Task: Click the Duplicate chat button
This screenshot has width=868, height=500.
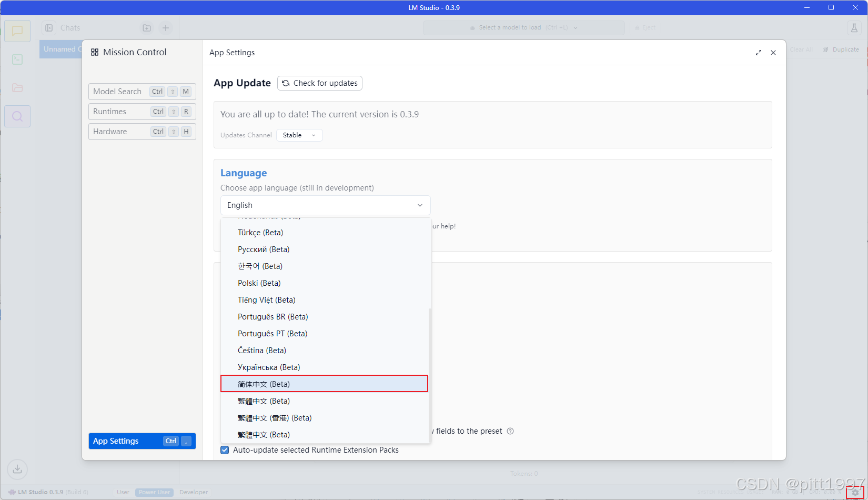Action: click(841, 49)
